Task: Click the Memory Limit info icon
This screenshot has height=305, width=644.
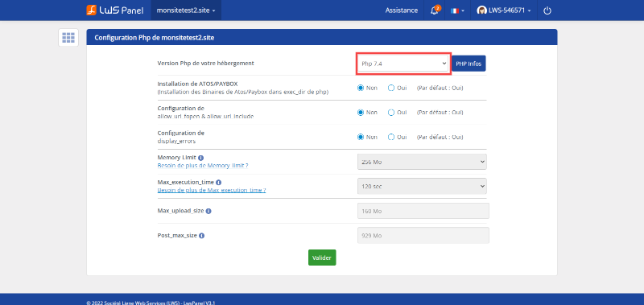Action: pyautogui.click(x=200, y=158)
